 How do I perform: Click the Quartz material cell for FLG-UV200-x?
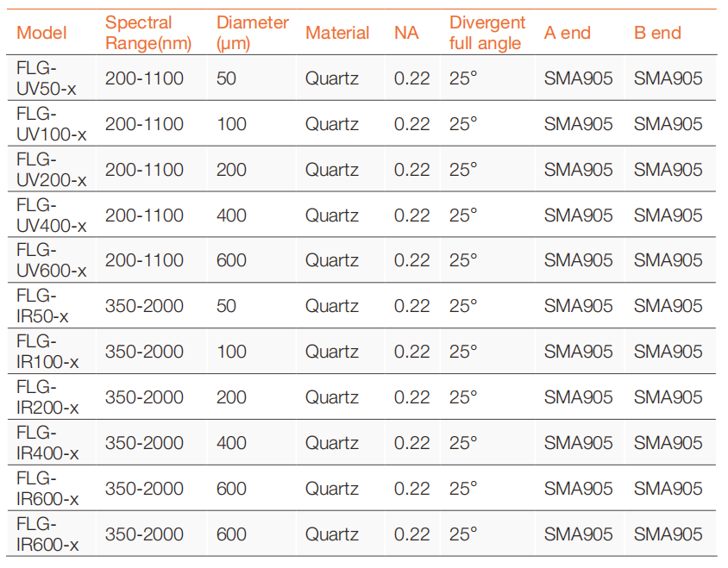(332, 170)
